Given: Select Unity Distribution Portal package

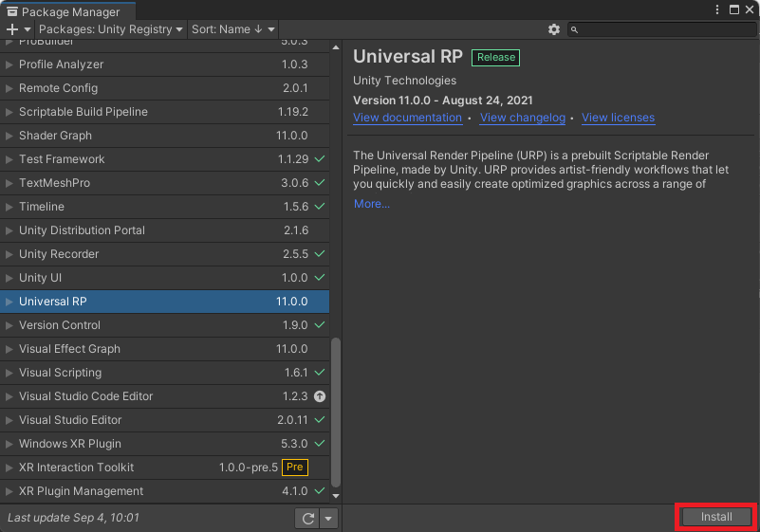Looking at the screenshot, I should [164, 230].
